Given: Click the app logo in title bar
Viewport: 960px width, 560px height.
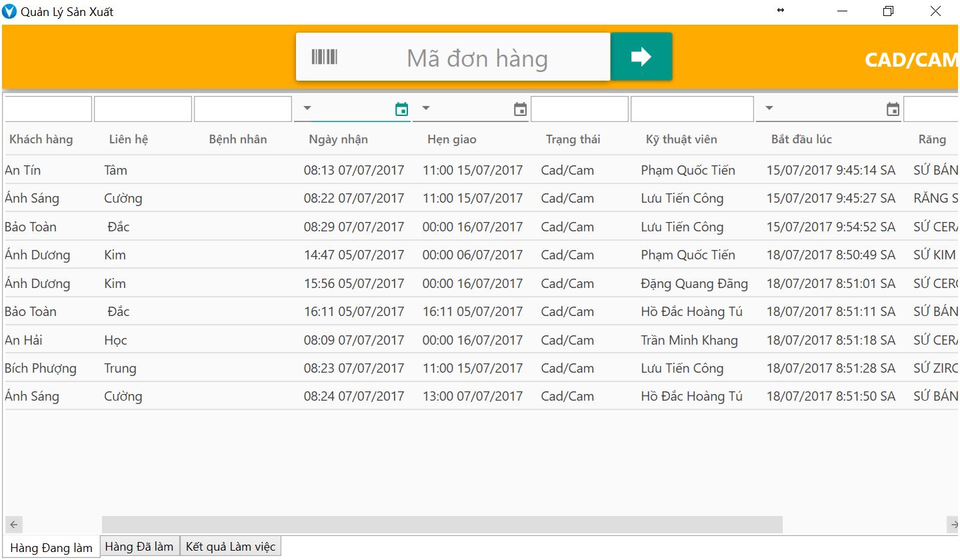Looking at the screenshot, I should tap(9, 11).
